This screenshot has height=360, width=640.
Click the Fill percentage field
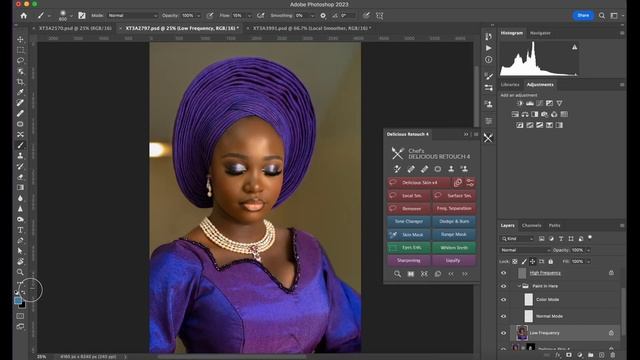tap(577, 262)
